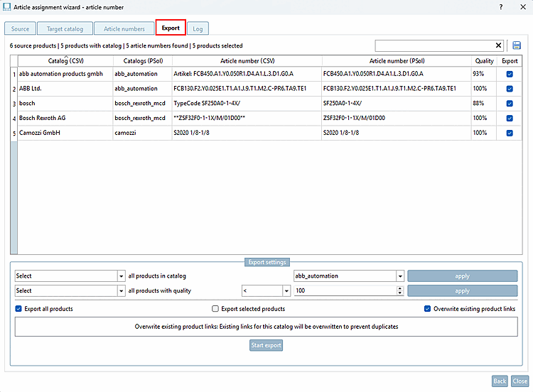Toggle Export checkbox for bosch row
533x392 pixels.
click(510, 104)
